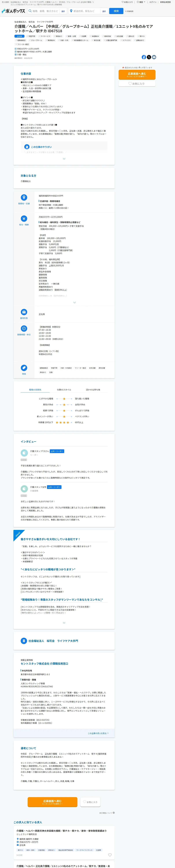
Task: Open the keyword 選択 picker
Action: 63,11
